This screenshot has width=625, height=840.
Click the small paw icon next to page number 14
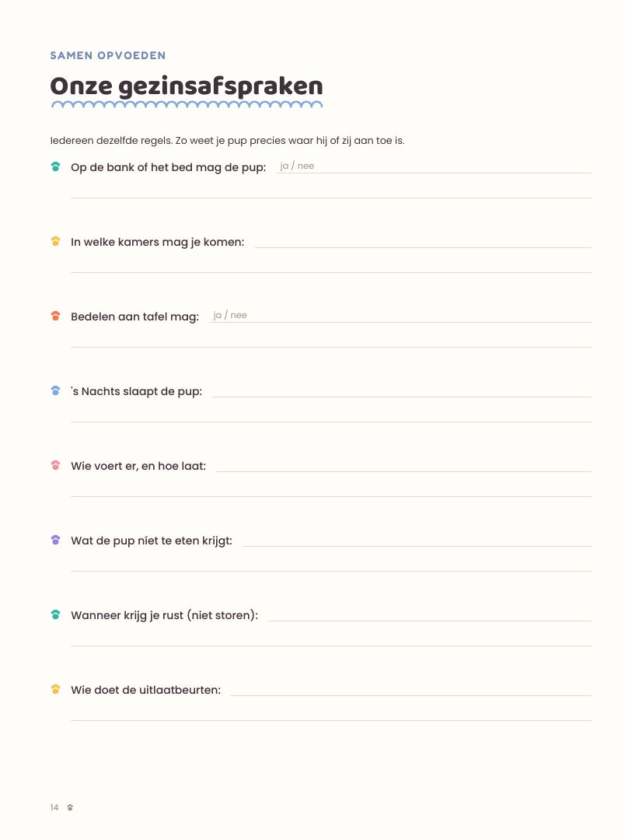70,807
